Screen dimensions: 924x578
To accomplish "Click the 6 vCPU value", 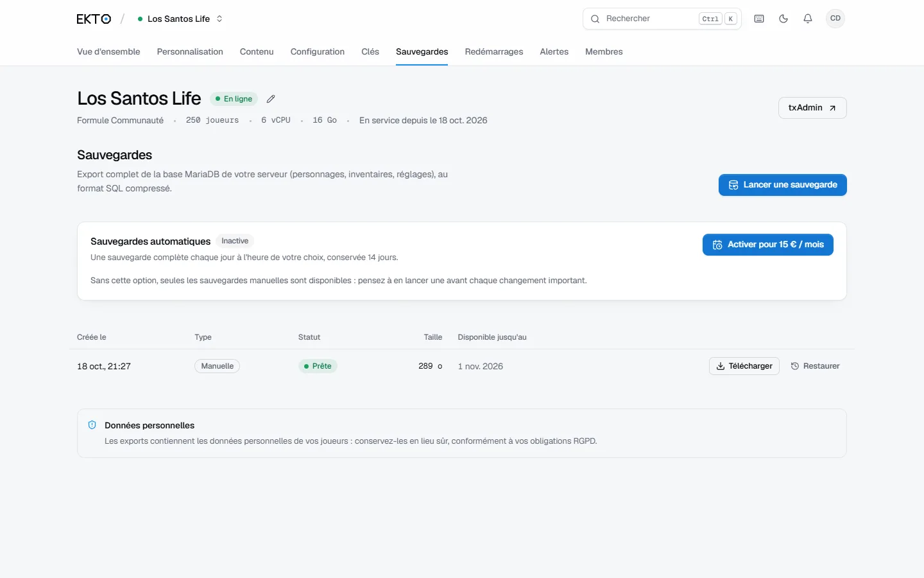I will 276,120.
